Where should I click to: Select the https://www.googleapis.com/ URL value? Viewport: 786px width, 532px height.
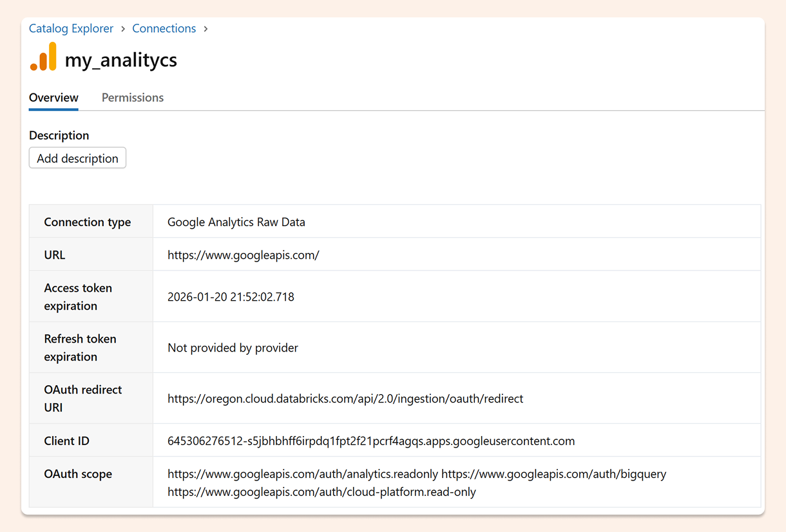pos(244,254)
